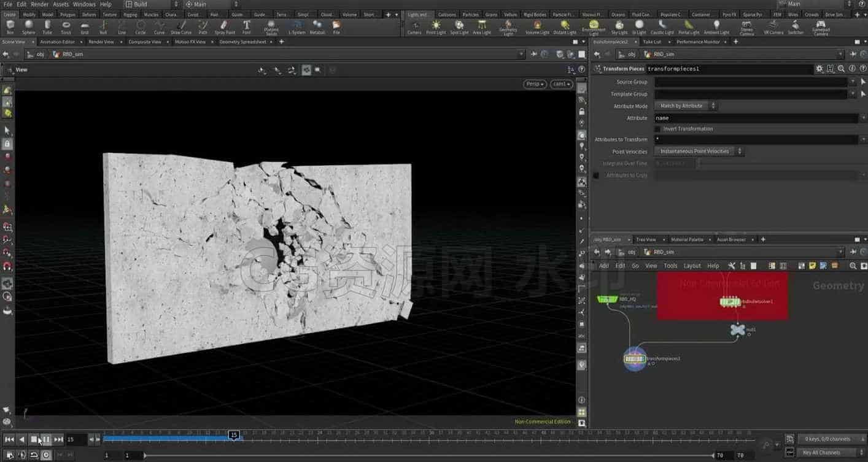868x462 pixels.
Task: Add an Environment Light from shelf
Action: coord(593,28)
